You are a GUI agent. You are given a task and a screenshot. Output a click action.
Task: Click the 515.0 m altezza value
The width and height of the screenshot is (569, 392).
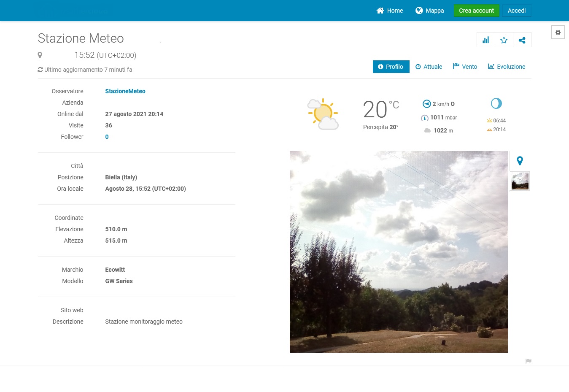[x=116, y=241]
